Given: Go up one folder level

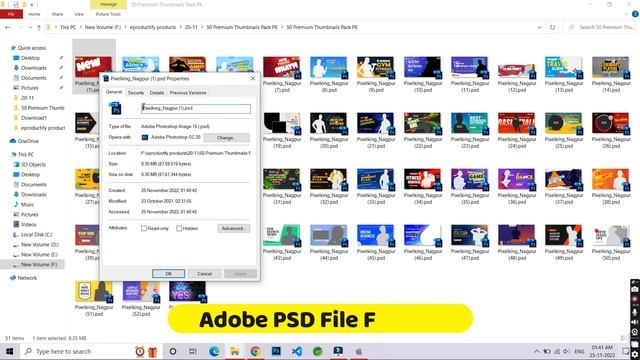Looking at the screenshot, I should (x=39, y=27).
